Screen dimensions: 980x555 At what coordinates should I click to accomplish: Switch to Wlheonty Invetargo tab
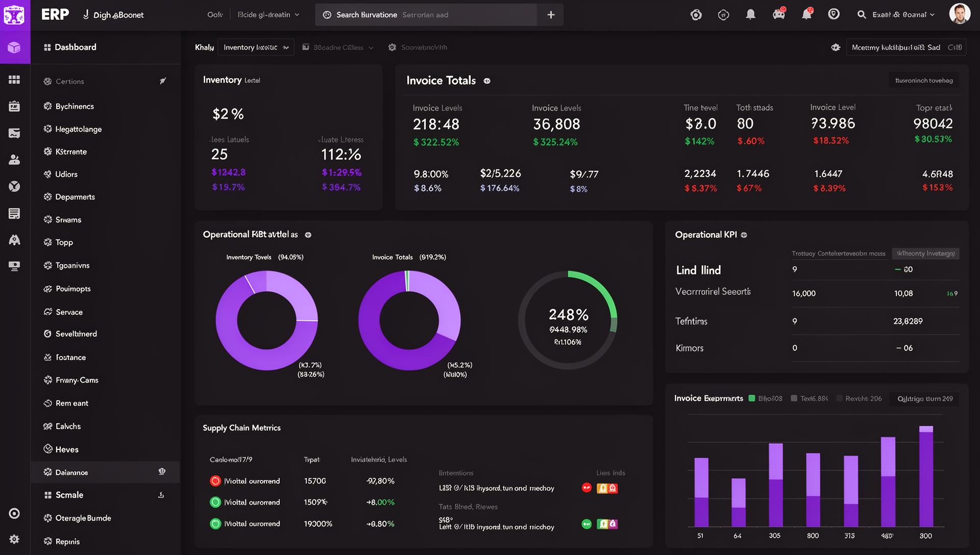[x=925, y=254]
